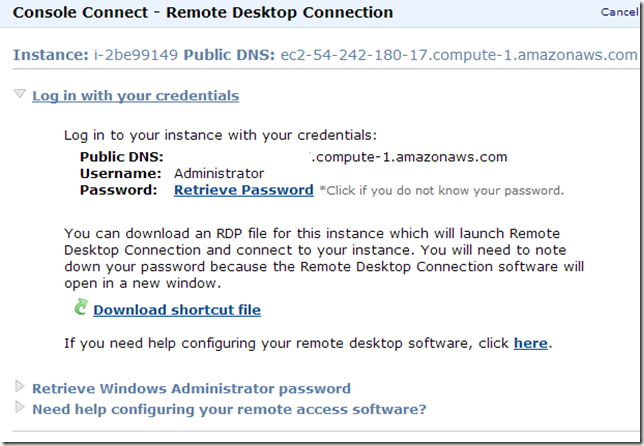Click the 'here' help link
Screen dimensions: 644x446
point(530,343)
